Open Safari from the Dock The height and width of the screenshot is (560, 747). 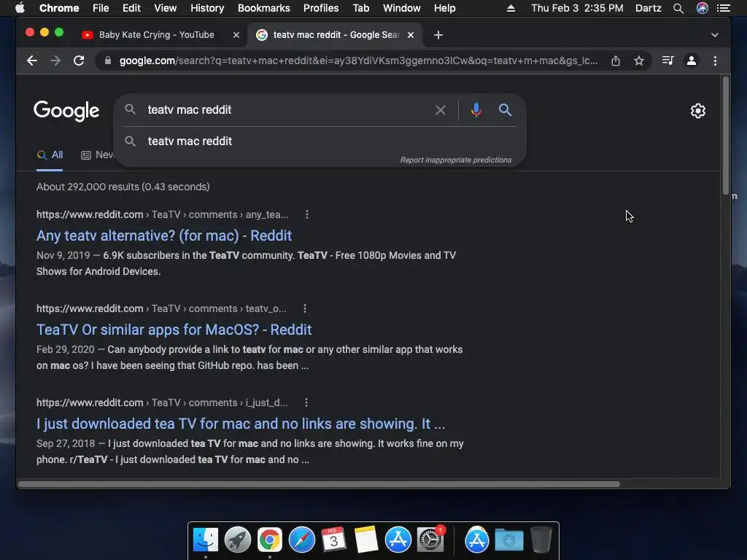coord(301,540)
